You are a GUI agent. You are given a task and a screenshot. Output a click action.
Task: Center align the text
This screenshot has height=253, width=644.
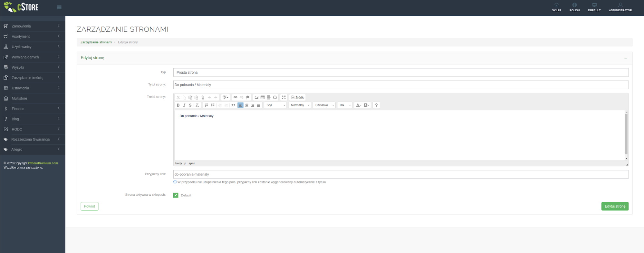pyautogui.click(x=246, y=105)
